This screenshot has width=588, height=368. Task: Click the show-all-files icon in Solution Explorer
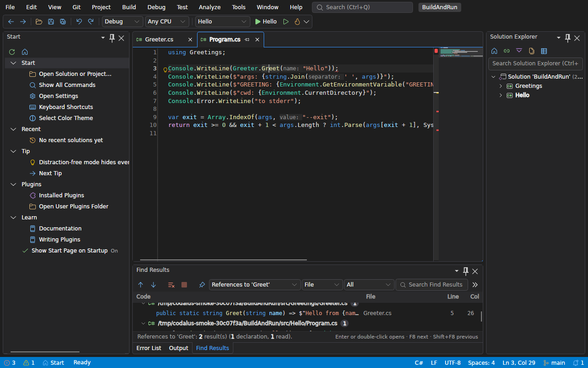[531, 51]
